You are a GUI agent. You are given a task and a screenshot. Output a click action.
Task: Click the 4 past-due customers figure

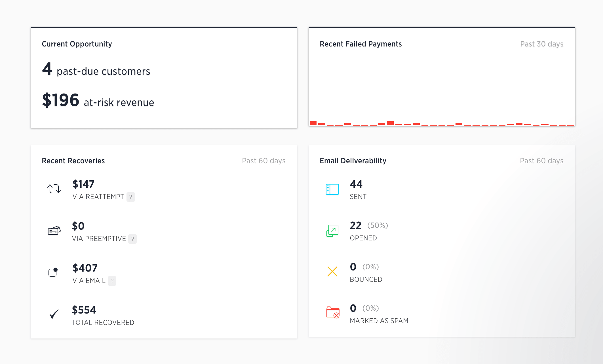coord(47,69)
